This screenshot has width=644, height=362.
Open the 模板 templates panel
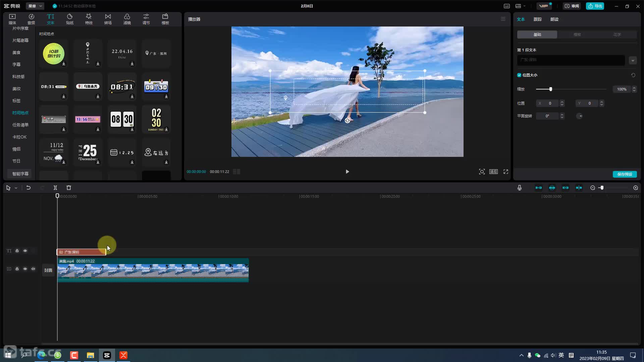(165, 19)
